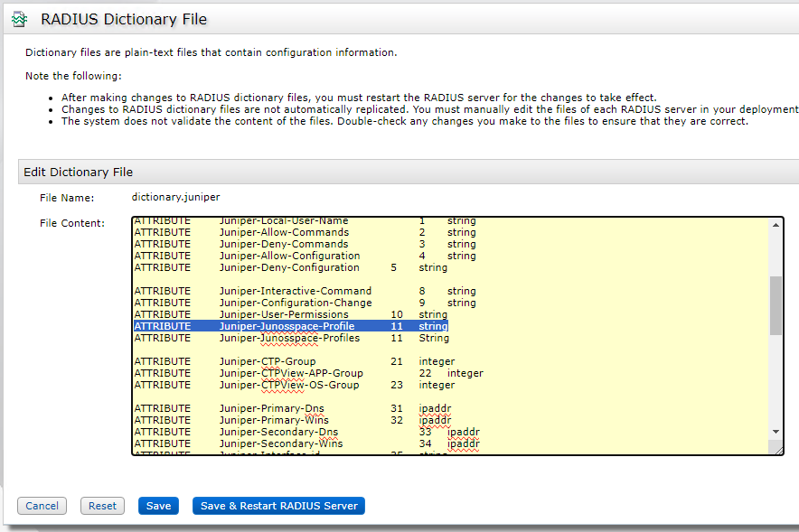Click Save & Restart RADIUS Server
Screen dimensions: 799x532
278,506
